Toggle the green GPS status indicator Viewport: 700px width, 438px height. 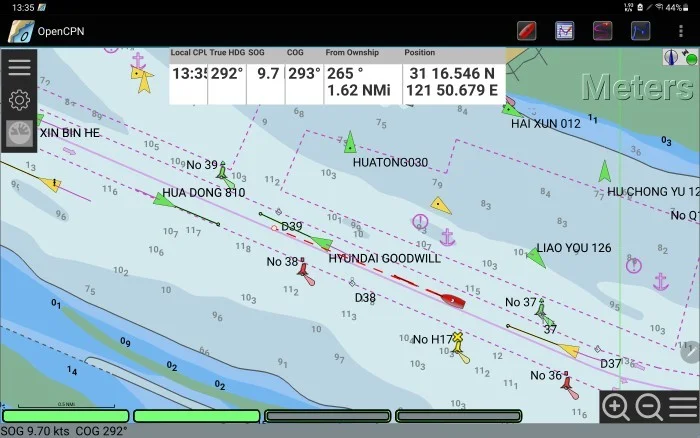pos(688,58)
